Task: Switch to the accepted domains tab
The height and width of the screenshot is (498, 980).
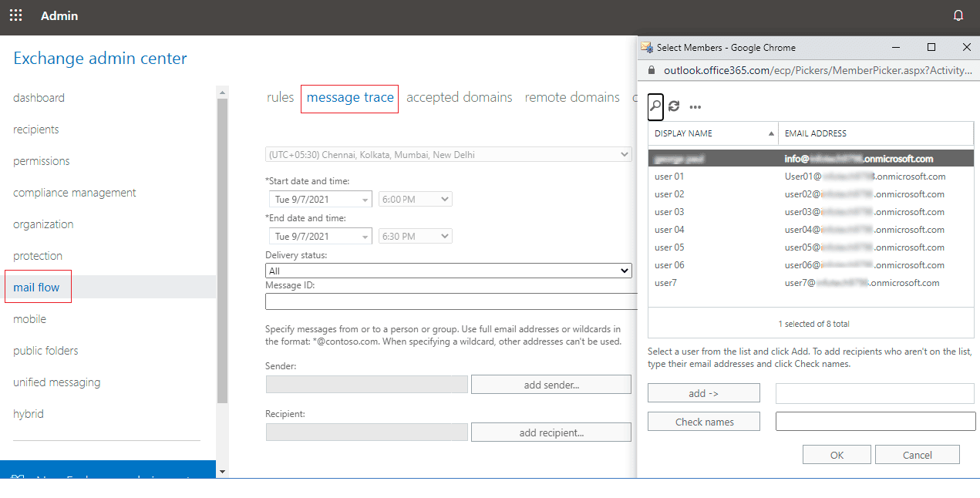Action: click(x=459, y=98)
